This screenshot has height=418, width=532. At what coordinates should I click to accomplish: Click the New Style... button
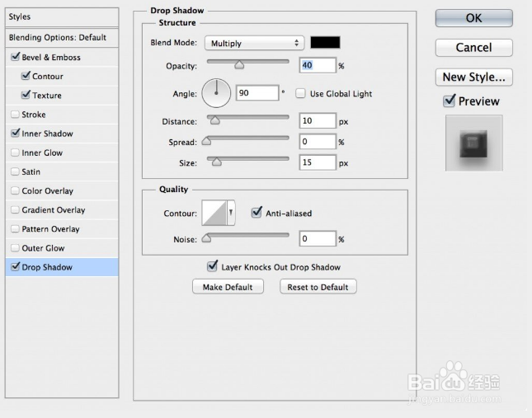[474, 77]
